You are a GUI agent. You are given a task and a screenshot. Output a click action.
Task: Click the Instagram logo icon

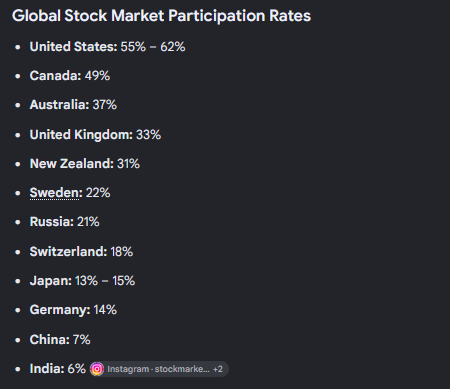97,369
